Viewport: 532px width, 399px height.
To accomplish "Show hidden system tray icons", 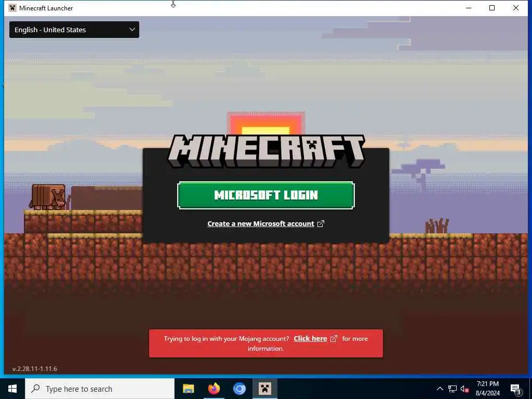I will pyautogui.click(x=440, y=389).
